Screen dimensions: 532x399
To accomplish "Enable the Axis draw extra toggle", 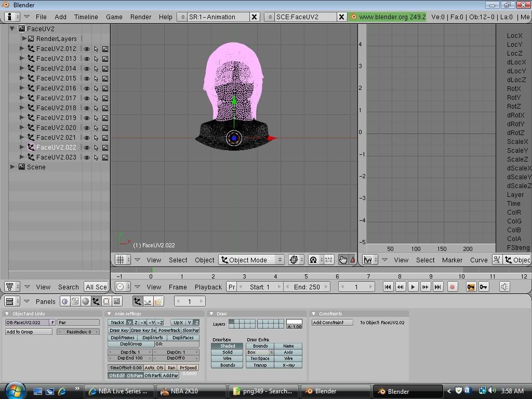I will (288, 352).
